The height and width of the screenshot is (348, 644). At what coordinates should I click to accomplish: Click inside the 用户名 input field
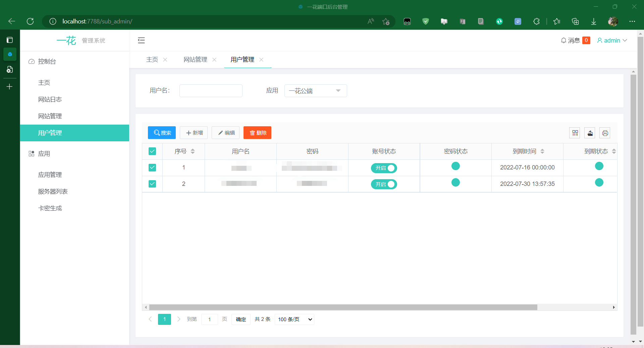coord(211,91)
